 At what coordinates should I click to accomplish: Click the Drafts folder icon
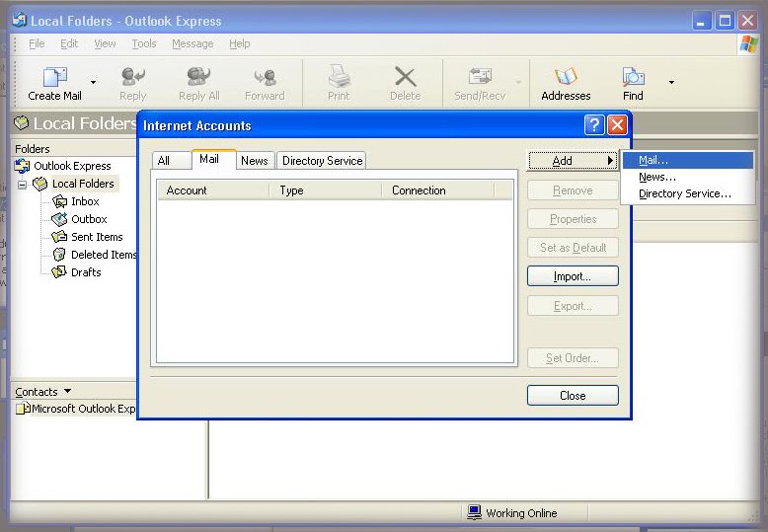tap(59, 271)
